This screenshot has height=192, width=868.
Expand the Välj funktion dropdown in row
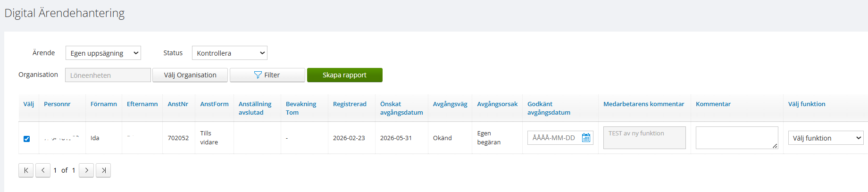825,138
